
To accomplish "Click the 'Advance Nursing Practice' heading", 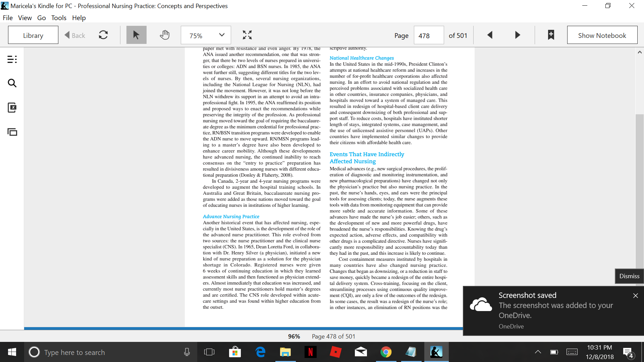I will pos(231,217).
